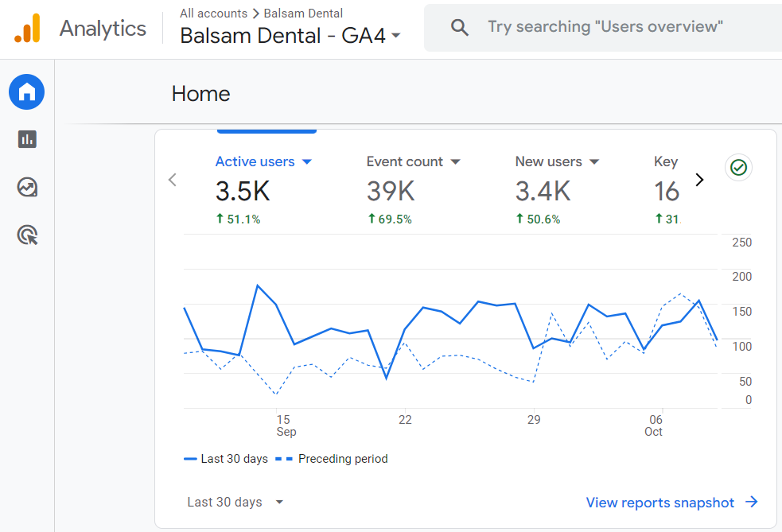Open View reports snapshot link
The height and width of the screenshot is (532, 782).
click(659, 502)
